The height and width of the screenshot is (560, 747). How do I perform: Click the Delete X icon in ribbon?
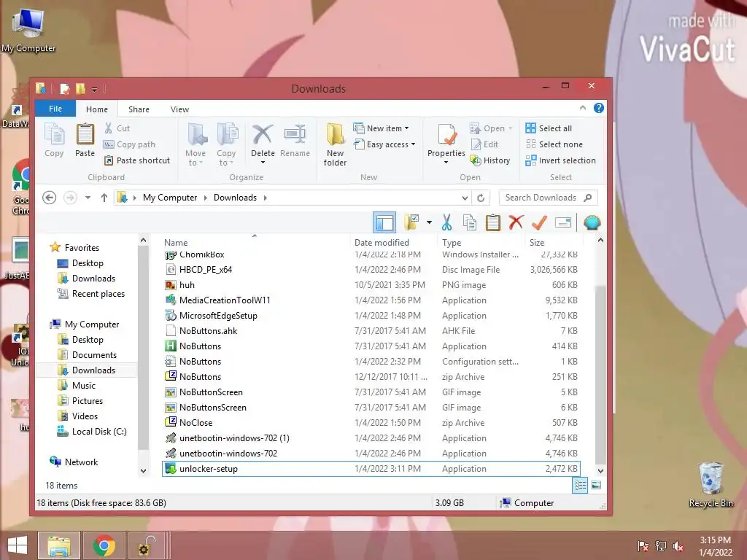point(263,135)
